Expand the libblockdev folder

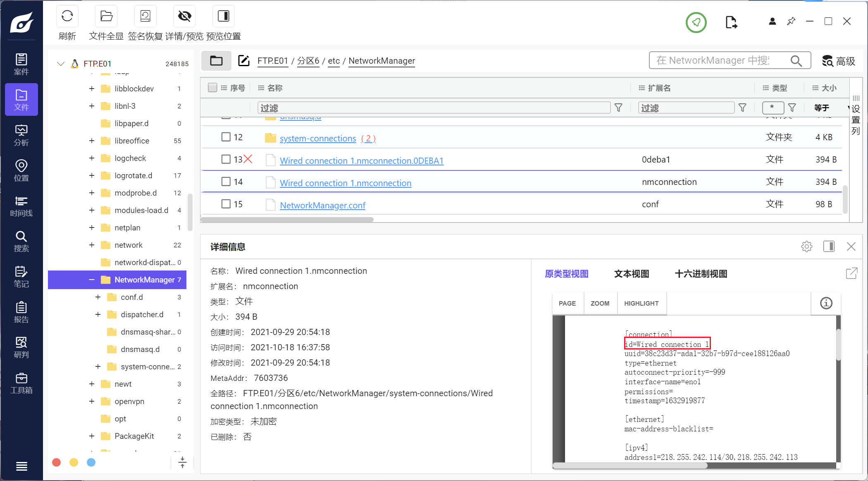tap(92, 89)
